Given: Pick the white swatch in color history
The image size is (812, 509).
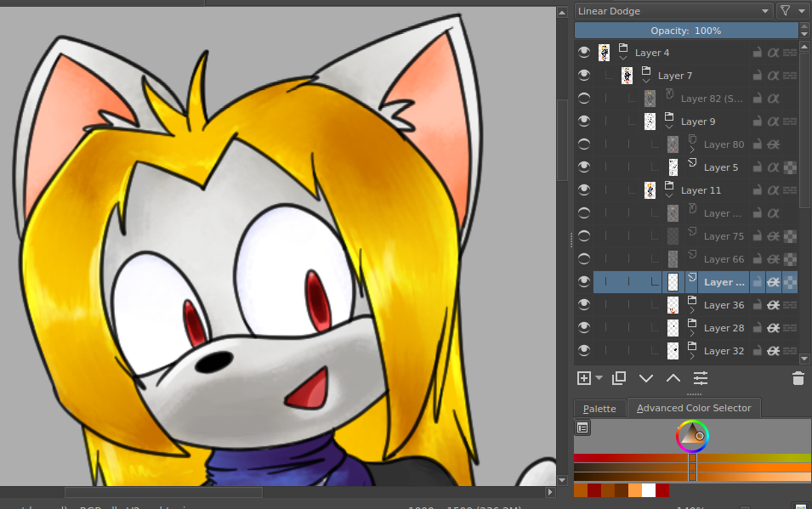Looking at the screenshot, I should (x=649, y=490).
